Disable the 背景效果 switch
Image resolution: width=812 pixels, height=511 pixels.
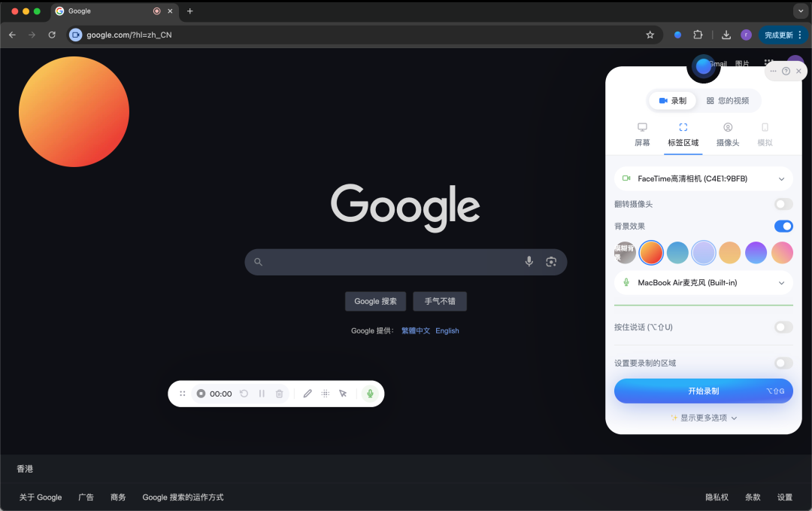783,226
